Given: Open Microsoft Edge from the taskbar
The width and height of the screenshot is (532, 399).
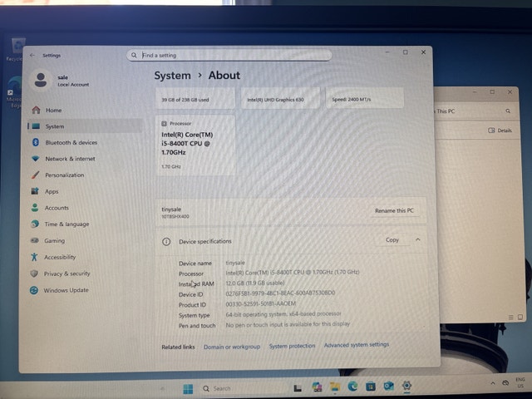Looking at the screenshot, I should click(352, 386).
